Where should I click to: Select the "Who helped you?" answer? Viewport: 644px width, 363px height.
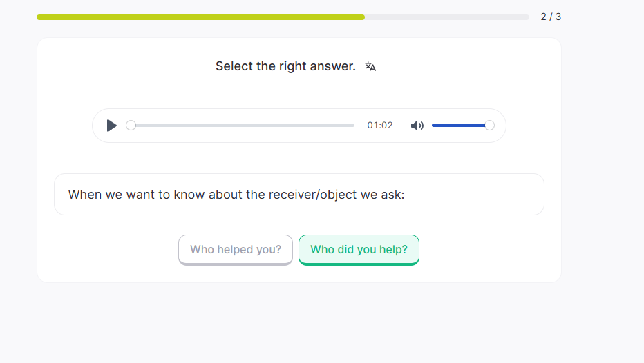coord(236,250)
